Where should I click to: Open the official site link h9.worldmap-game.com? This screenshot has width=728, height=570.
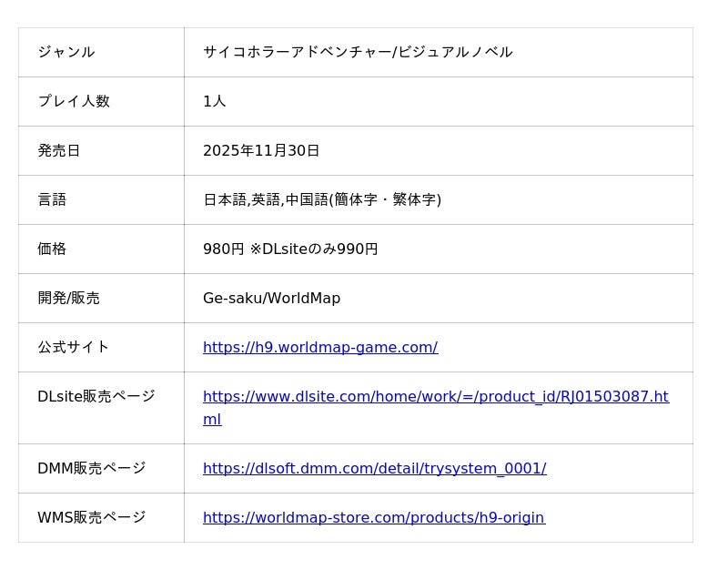319,347
